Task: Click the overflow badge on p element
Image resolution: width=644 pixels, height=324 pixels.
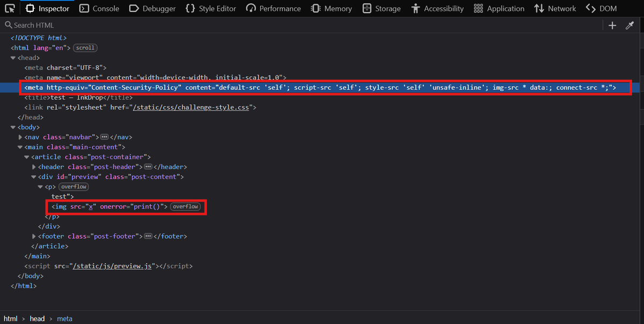Action: coord(73,187)
